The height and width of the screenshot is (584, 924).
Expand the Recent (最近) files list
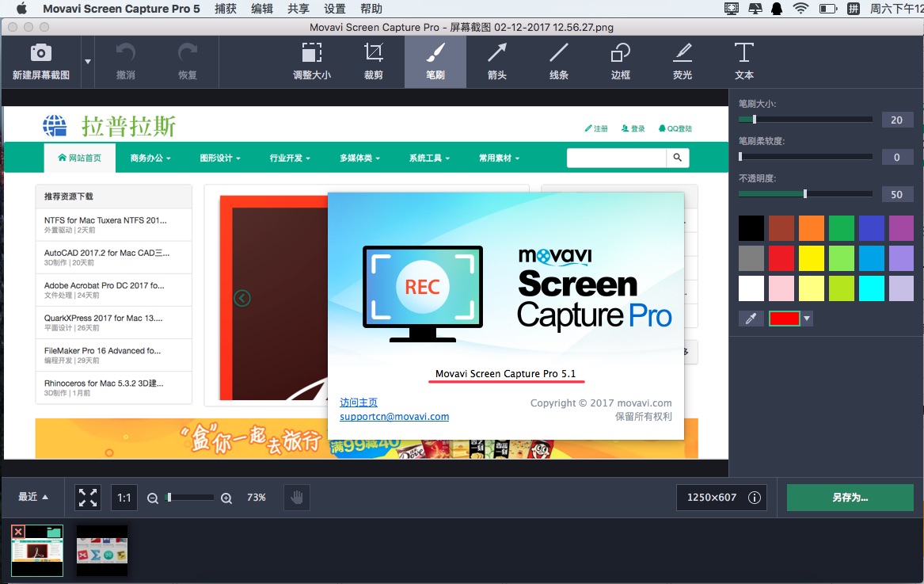33,497
